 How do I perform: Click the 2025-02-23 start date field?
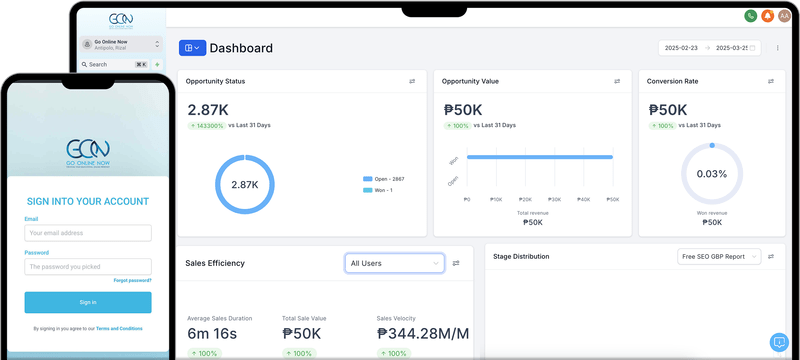pyautogui.click(x=681, y=48)
